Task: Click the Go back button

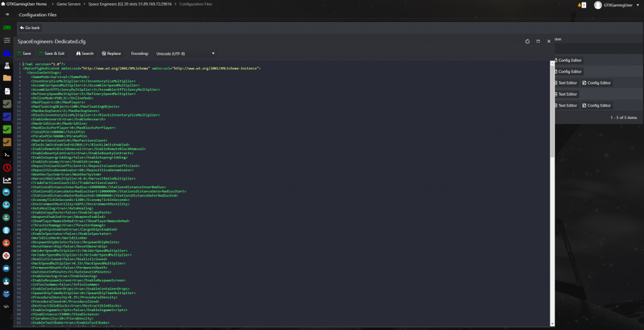Action: [x=29, y=28]
